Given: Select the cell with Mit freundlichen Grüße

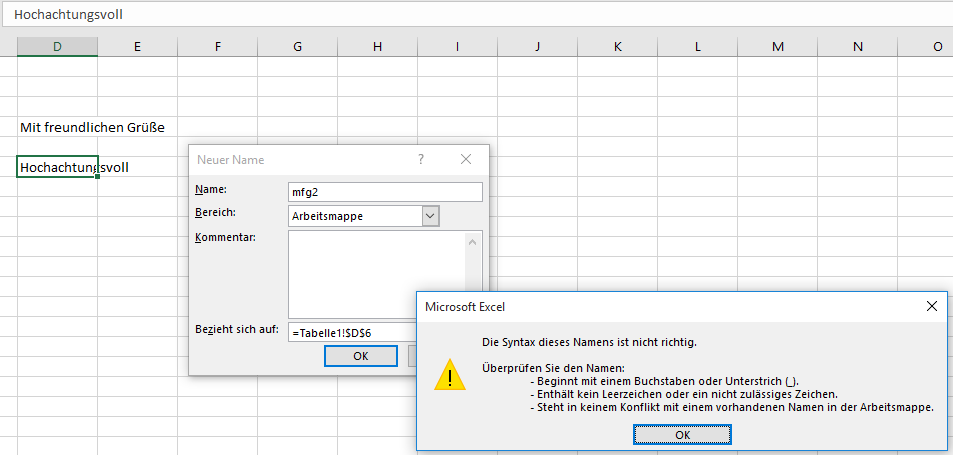Looking at the screenshot, I should click(x=57, y=127).
